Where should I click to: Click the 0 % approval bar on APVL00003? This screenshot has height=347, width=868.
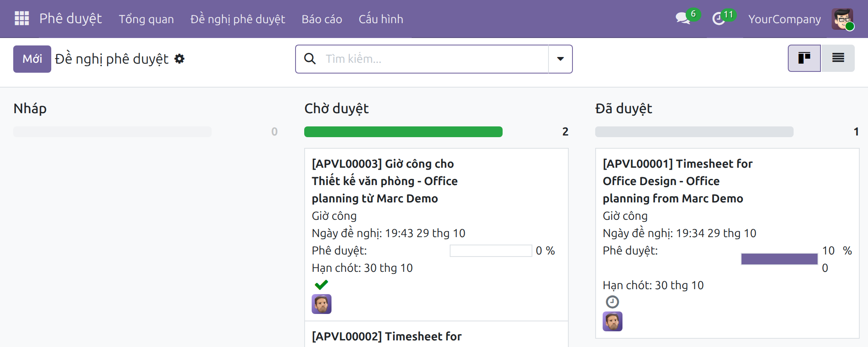point(491,251)
